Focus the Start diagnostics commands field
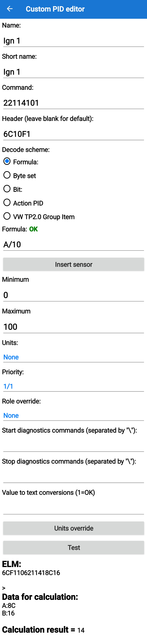147x644 pixels. point(73,446)
